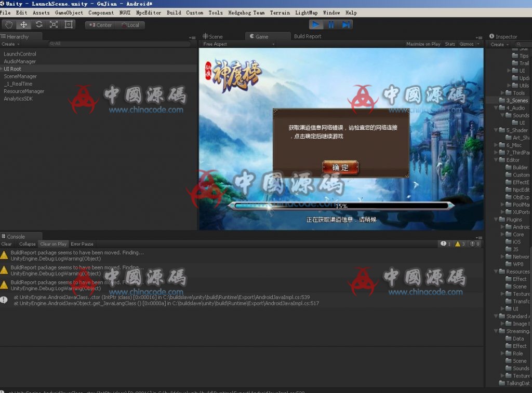Image resolution: width=532 pixels, height=393 pixels.
Task: Toggle Maximize on Play
Action: click(x=423, y=44)
